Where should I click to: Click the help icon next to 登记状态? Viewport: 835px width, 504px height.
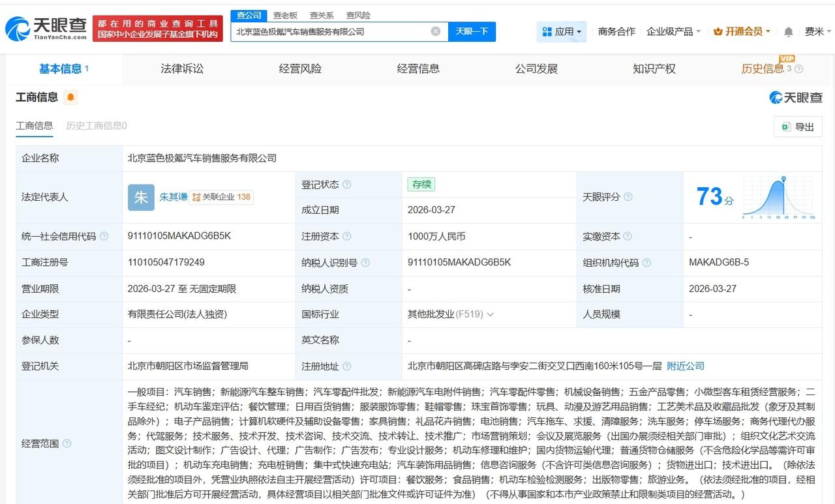tap(346, 185)
